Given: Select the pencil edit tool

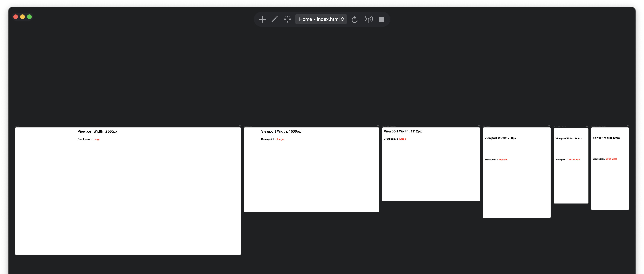Looking at the screenshot, I should point(274,19).
